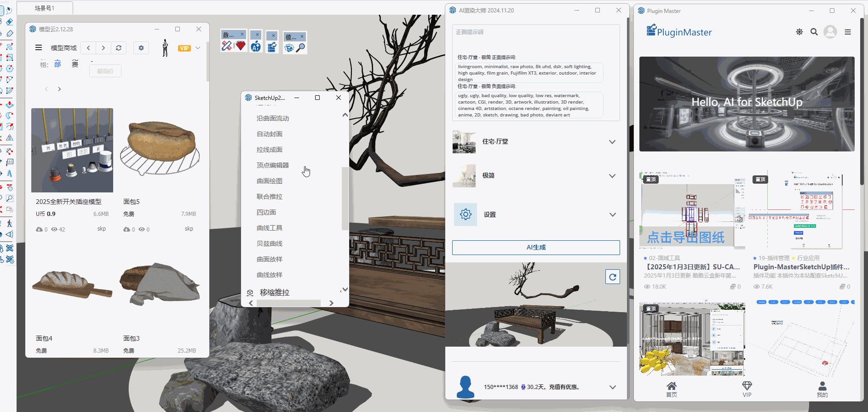Screen dimensions: 868x412
Task: Expand the 住宅-厅堂 scene dropdown
Action: point(612,142)
